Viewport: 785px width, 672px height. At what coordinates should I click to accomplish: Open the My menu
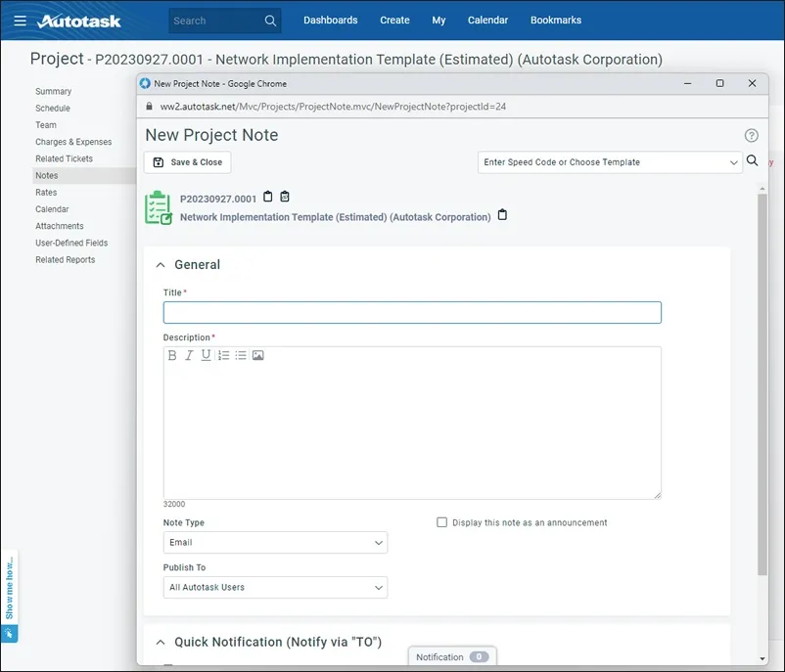(439, 20)
